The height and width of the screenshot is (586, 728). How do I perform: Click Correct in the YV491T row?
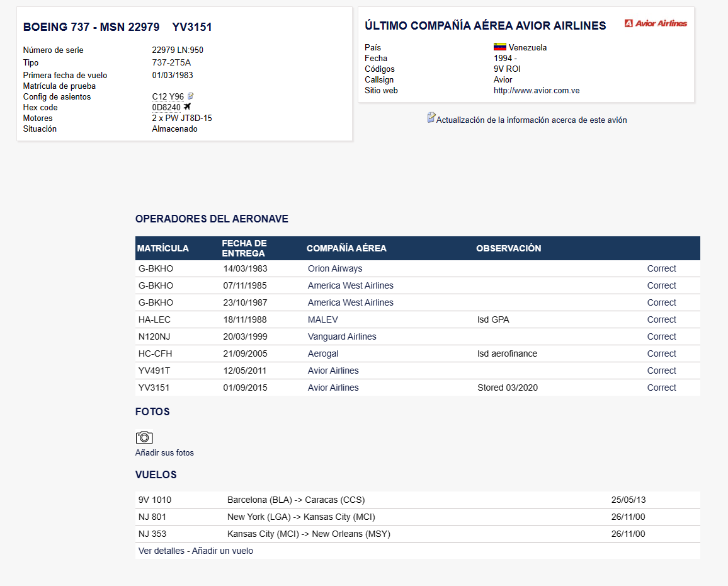point(662,371)
